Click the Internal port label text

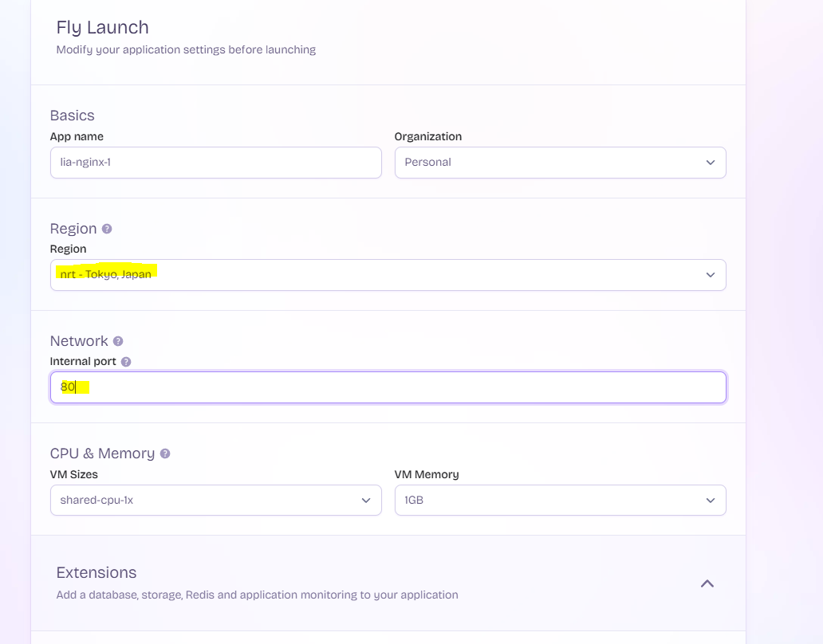coord(83,362)
